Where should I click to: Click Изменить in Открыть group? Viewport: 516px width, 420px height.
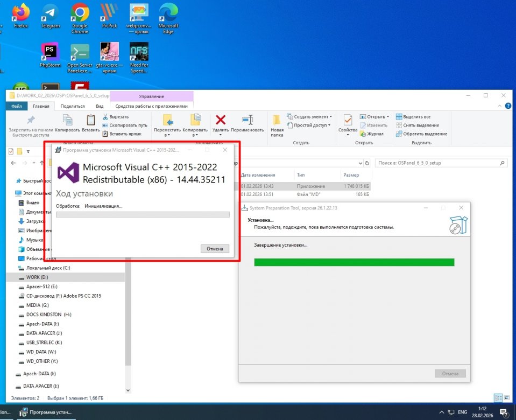click(x=374, y=125)
